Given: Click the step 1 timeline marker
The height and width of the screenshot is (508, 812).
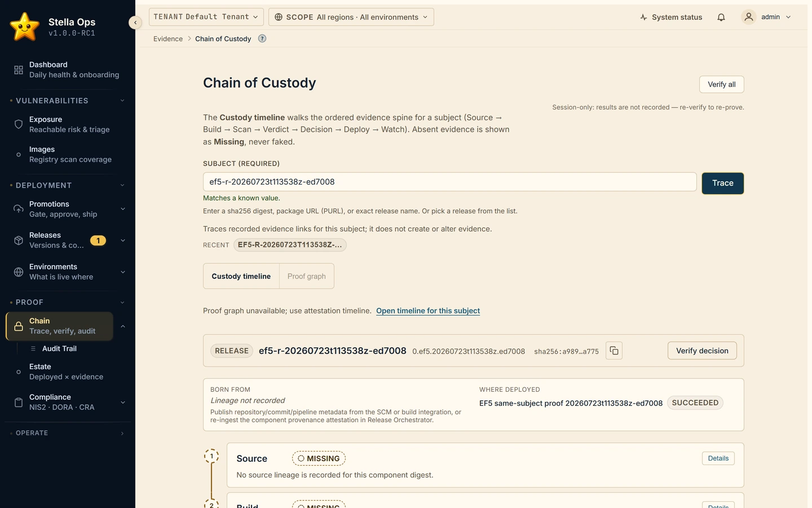Looking at the screenshot, I should pyautogui.click(x=211, y=456).
